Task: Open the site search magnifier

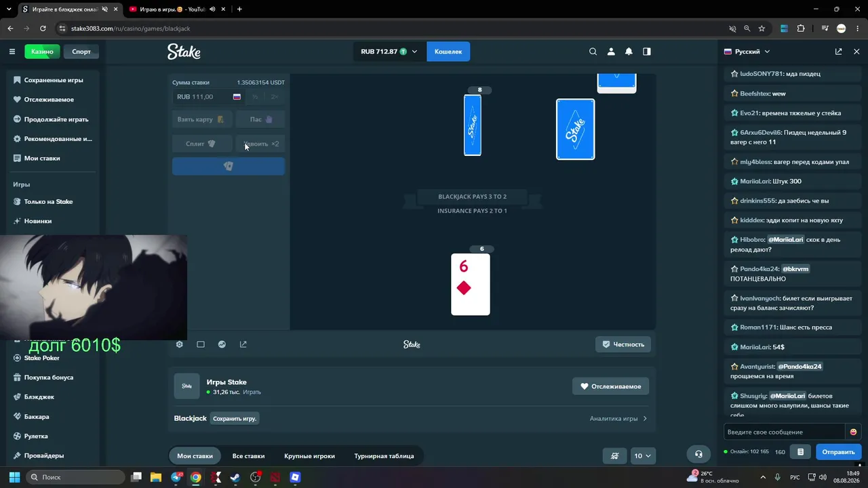Action: point(593,52)
